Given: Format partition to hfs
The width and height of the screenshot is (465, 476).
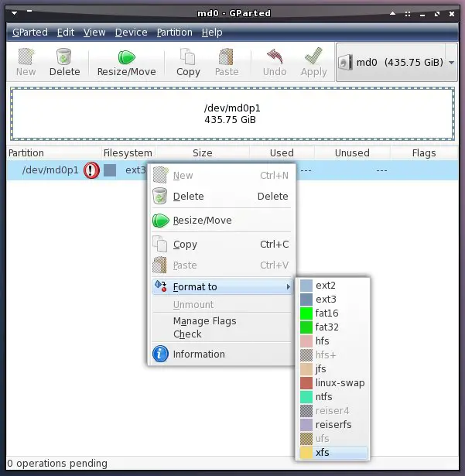Looking at the screenshot, I should tap(333, 341).
